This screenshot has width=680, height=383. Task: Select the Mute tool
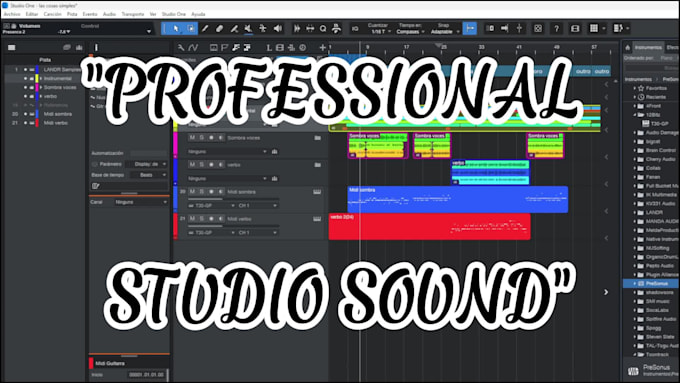248,29
